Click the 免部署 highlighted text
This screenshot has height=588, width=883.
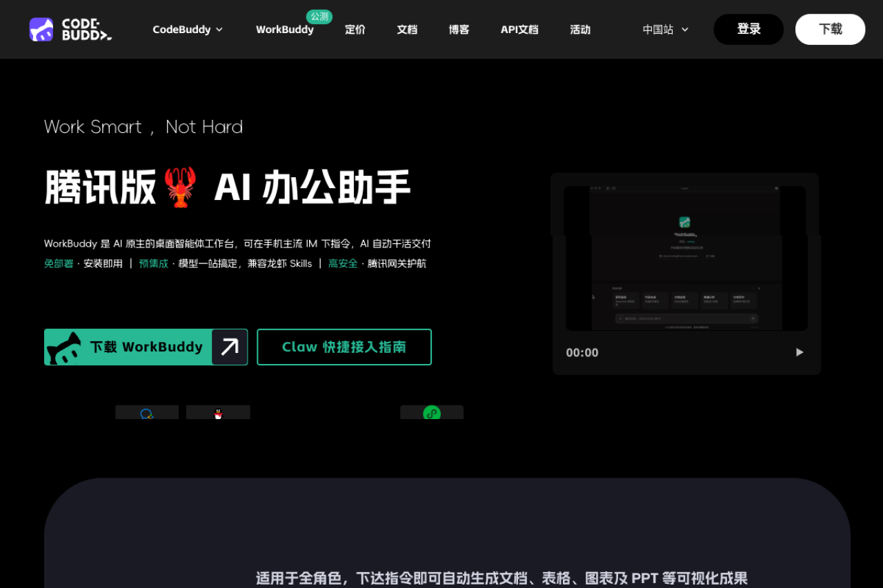pos(59,263)
